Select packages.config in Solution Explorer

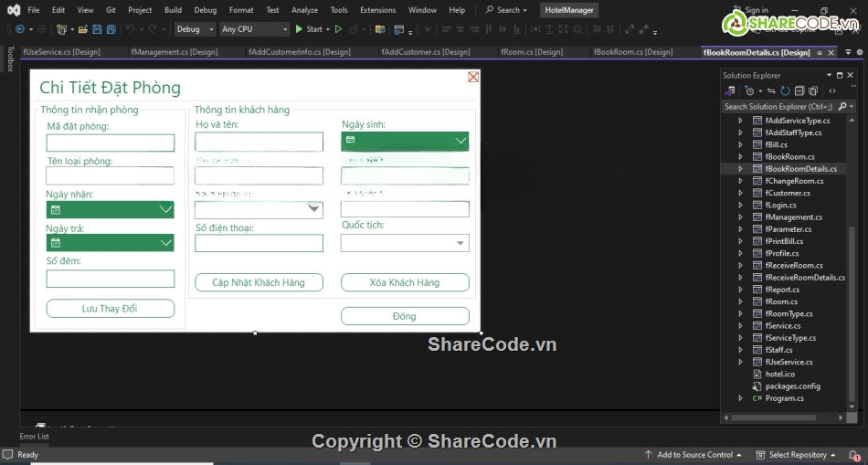[x=793, y=386]
